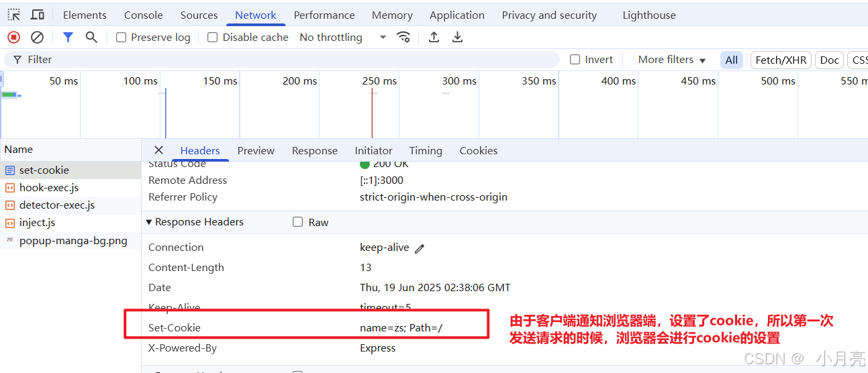
Task: Click the Content-Length header name
Action: (x=186, y=268)
